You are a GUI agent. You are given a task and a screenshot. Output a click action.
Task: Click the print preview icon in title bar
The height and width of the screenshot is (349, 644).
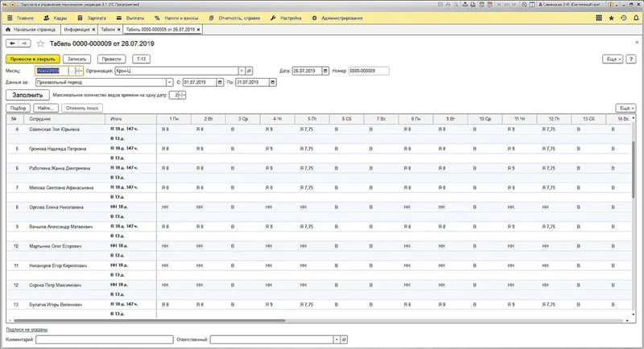pos(456,5)
